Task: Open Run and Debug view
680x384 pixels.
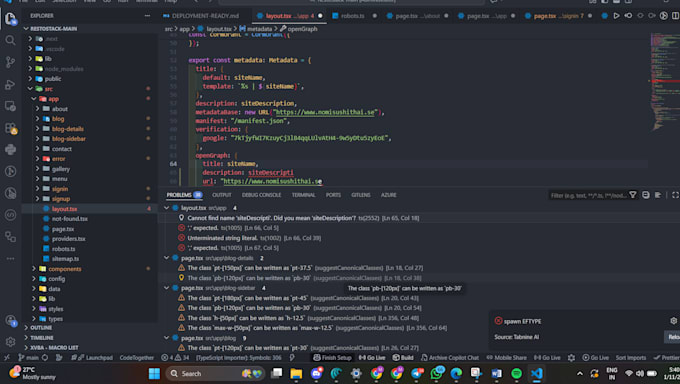Action: coord(10,84)
